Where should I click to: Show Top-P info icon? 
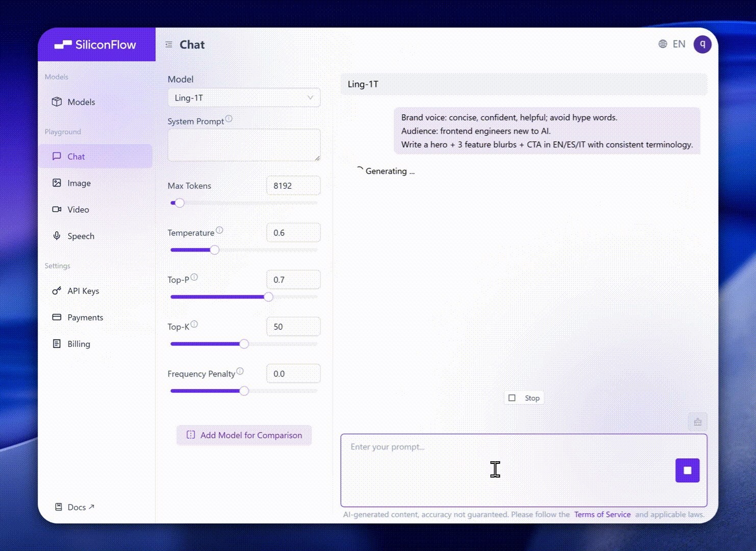coord(194,277)
